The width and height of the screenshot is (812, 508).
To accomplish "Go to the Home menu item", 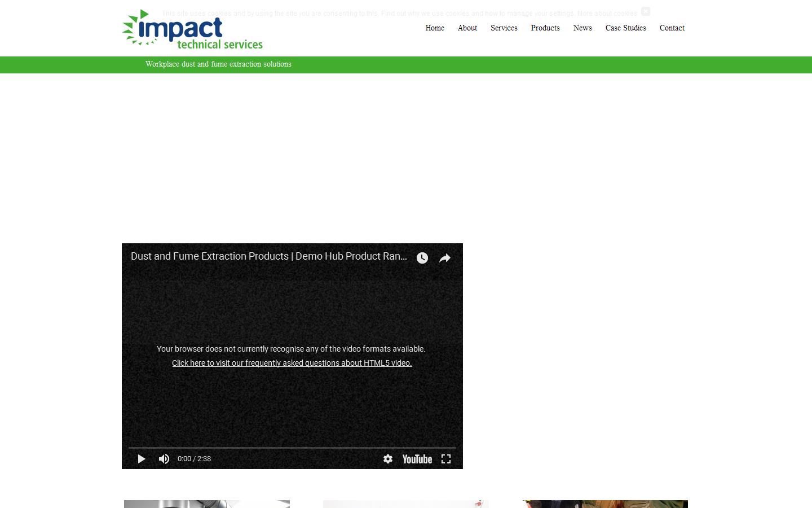I will pos(434,28).
